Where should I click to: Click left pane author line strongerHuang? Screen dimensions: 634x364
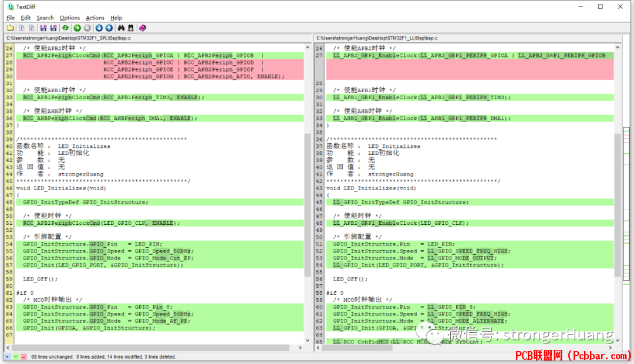click(60, 174)
